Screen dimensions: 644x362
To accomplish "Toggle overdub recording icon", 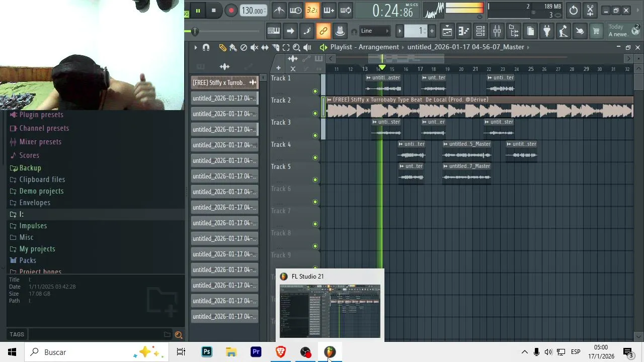I will pos(329,10).
